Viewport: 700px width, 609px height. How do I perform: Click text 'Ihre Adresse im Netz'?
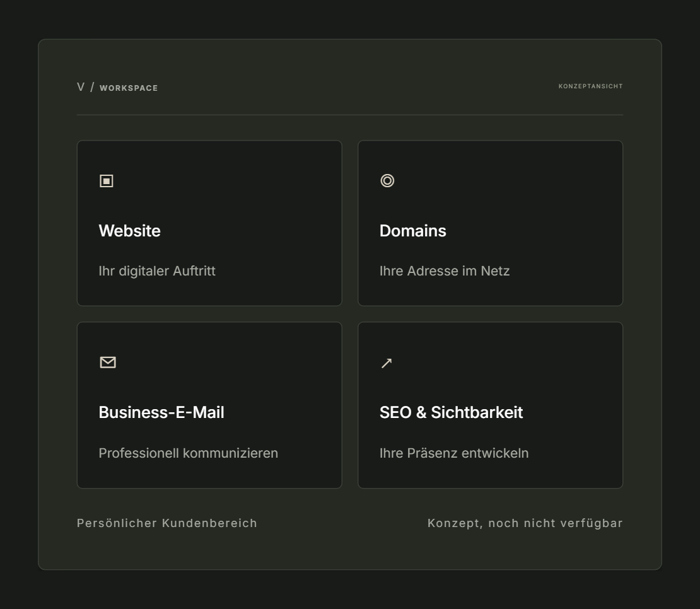tap(444, 271)
